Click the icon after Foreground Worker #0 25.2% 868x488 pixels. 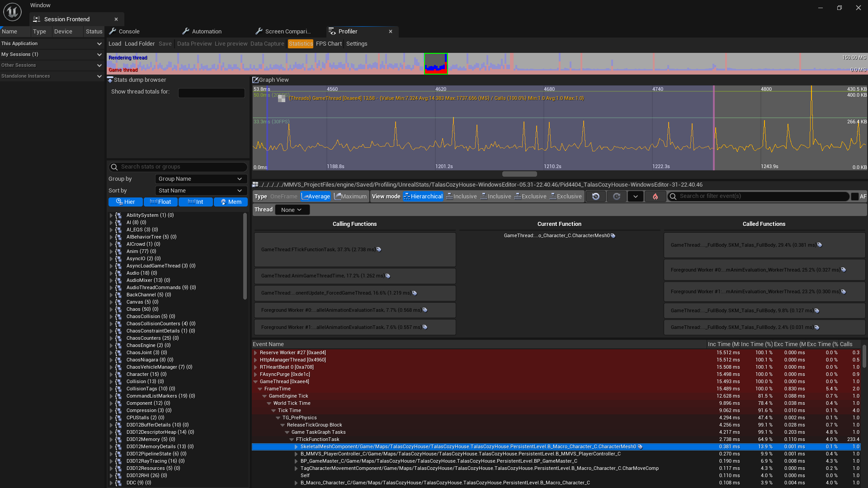tap(843, 270)
